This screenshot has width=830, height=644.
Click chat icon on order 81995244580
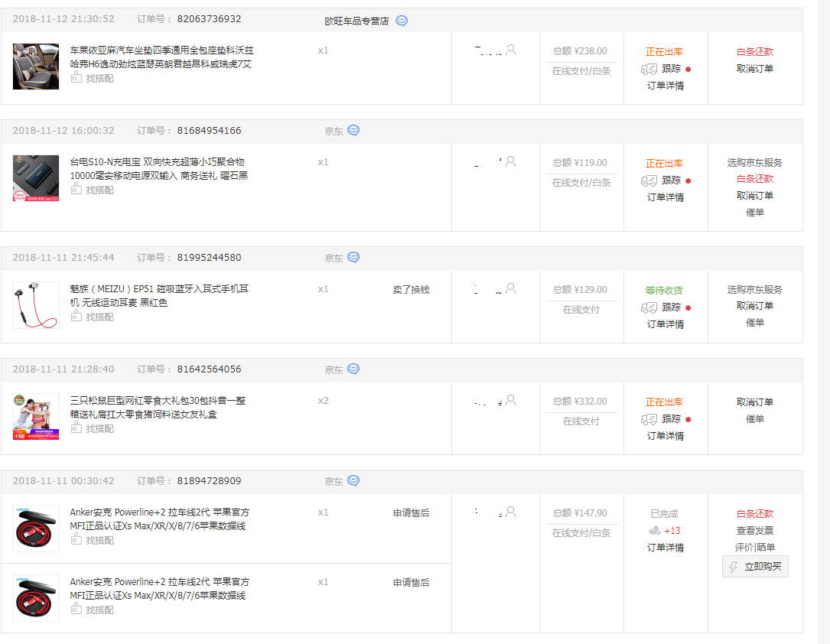click(x=353, y=257)
